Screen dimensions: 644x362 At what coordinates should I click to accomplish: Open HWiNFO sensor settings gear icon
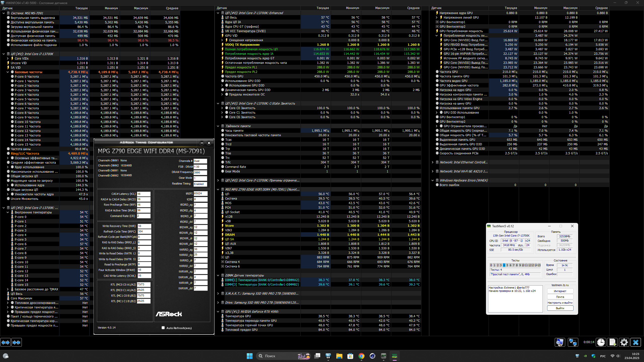pos(624,342)
